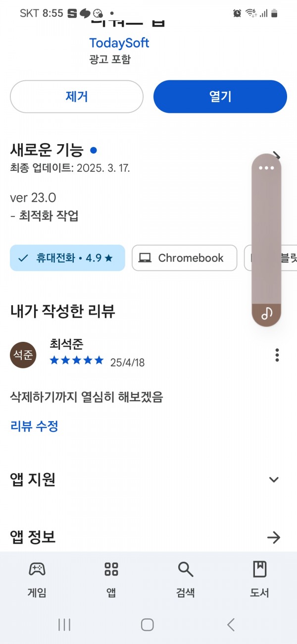
Task: Tap the 열기 open button
Action: pos(220,97)
